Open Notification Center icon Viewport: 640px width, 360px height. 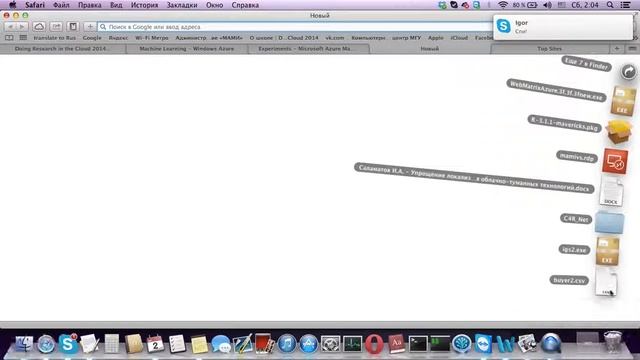pos(625,5)
